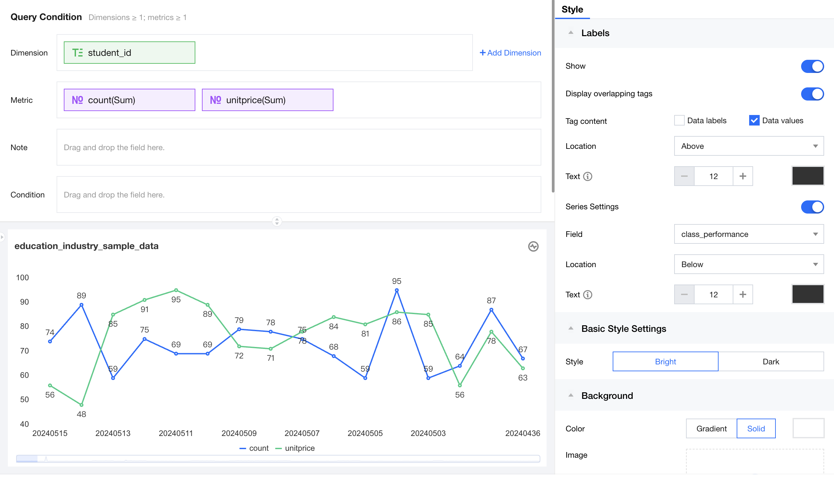Click the info icon beside the Series Text setting
Viewport: 834px width, 504px height.
click(588, 295)
